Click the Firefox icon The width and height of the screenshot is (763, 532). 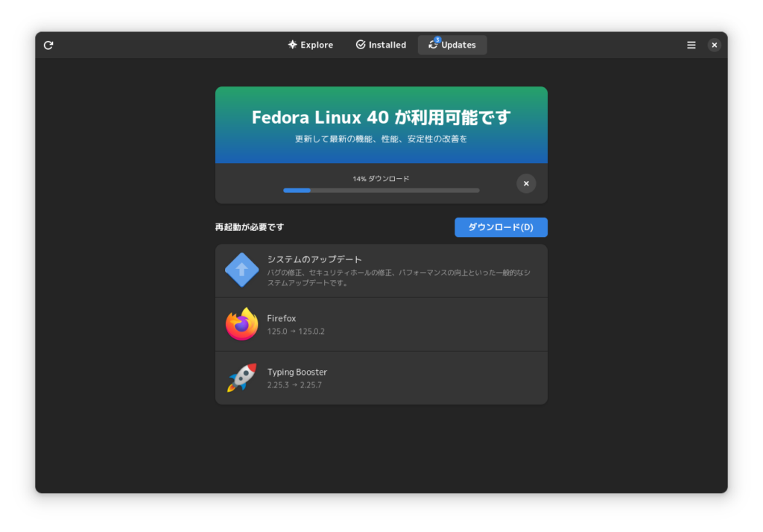click(x=242, y=323)
